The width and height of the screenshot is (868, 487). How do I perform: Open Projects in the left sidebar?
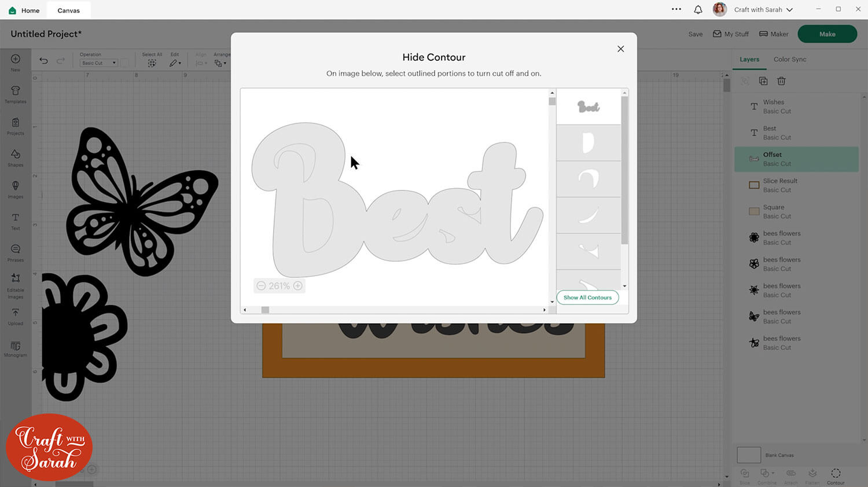point(16,126)
